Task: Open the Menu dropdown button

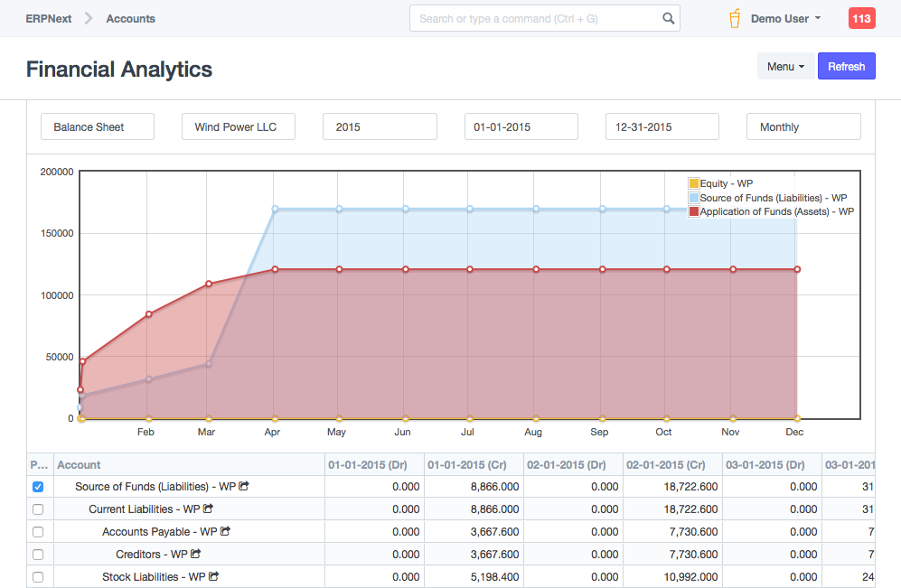Action: (x=784, y=66)
